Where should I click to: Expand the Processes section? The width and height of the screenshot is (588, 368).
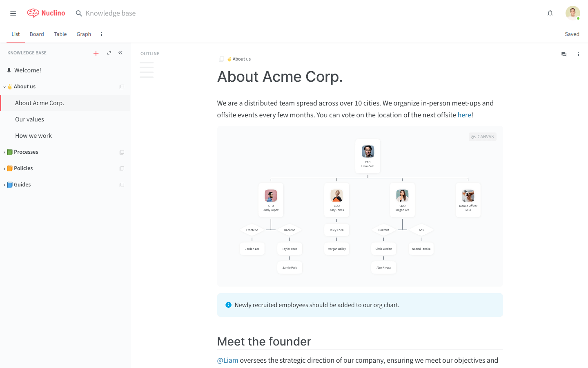click(x=5, y=152)
